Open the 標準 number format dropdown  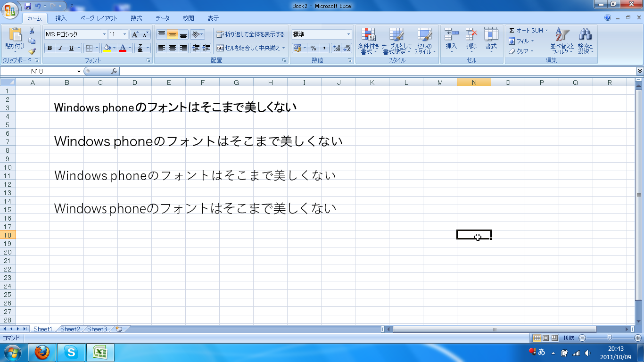[349, 34]
